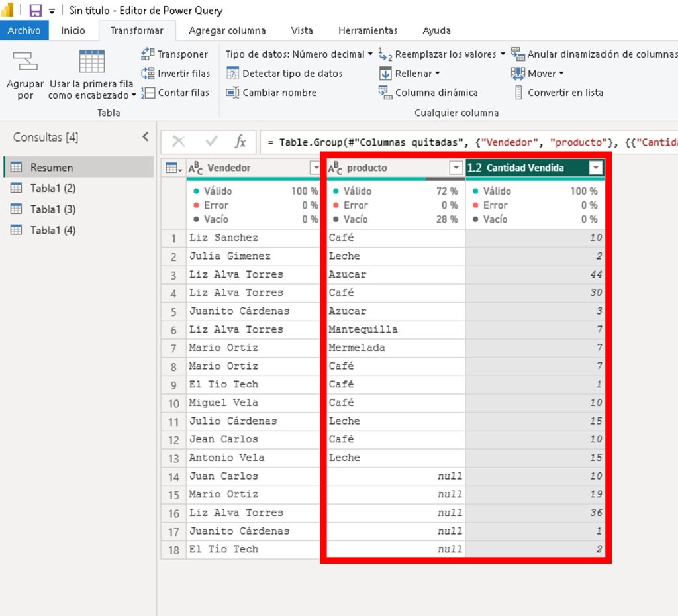Screen dimensions: 678x616
Task: Open Tipo de datos: Número decimal dropdown
Action: pyautogui.click(x=299, y=54)
